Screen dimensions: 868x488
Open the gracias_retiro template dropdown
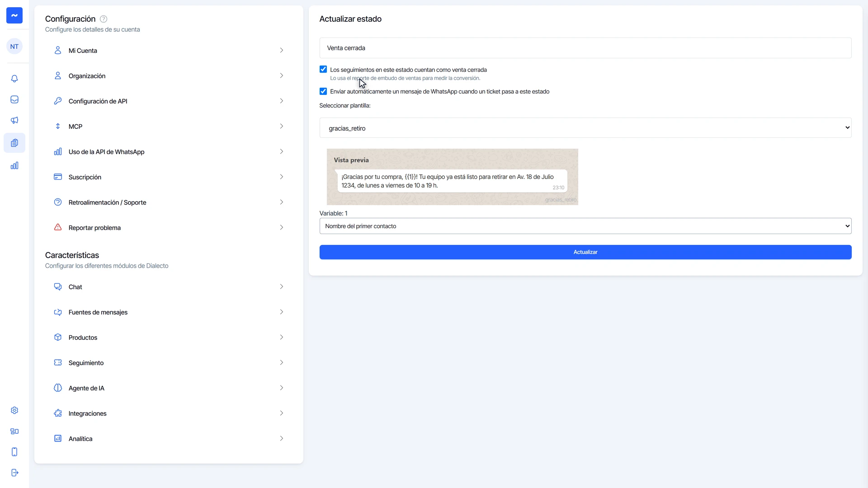[585, 128]
